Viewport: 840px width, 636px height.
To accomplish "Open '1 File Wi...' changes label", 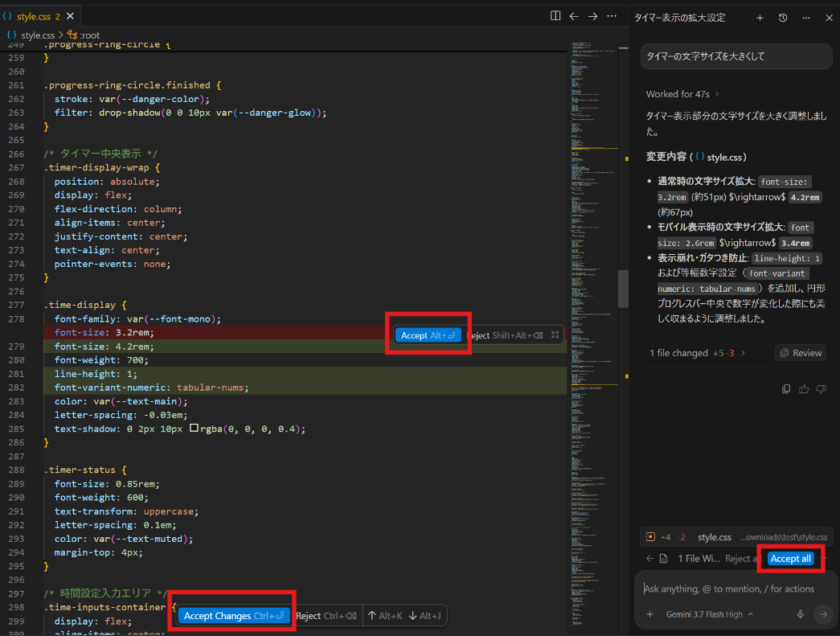I will [699, 558].
